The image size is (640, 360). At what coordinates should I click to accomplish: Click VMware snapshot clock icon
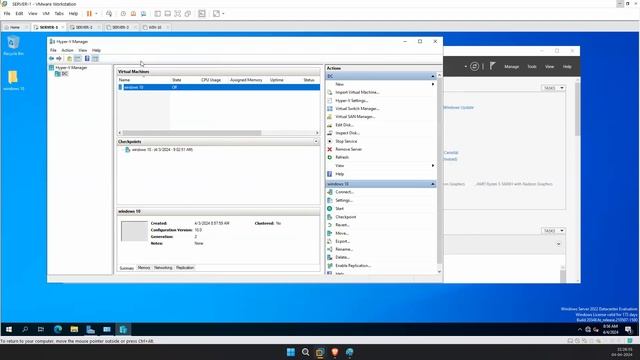pos(123,13)
